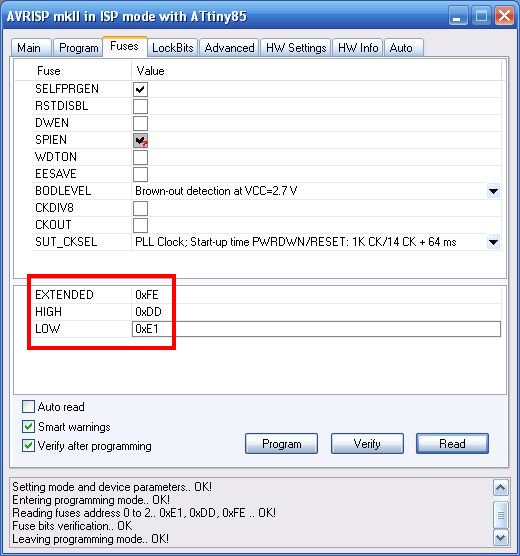Click the Program button
The image size is (520, 556).
[282, 444]
